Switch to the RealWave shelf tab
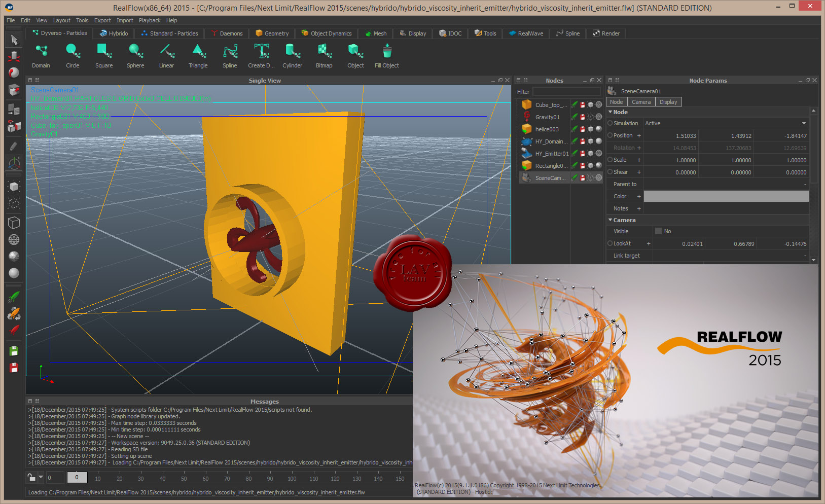The width and height of the screenshot is (825, 504). [x=526, y=33]
